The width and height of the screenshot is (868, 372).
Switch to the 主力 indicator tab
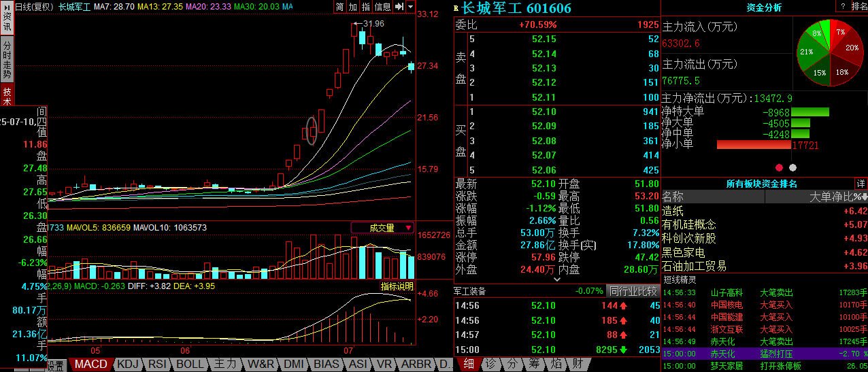[x=224, y=365]
